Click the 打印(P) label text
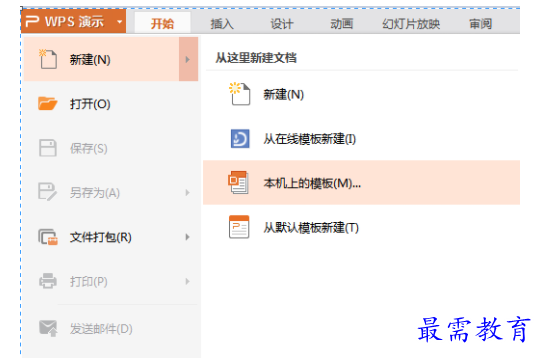Image resolution: width=539 pixels, height=361 pixels. tap(89, 282)
